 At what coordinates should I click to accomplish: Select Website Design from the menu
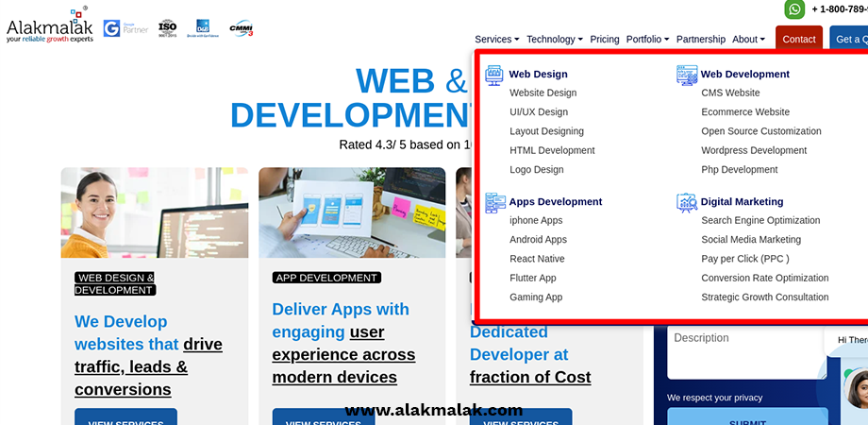543,93
